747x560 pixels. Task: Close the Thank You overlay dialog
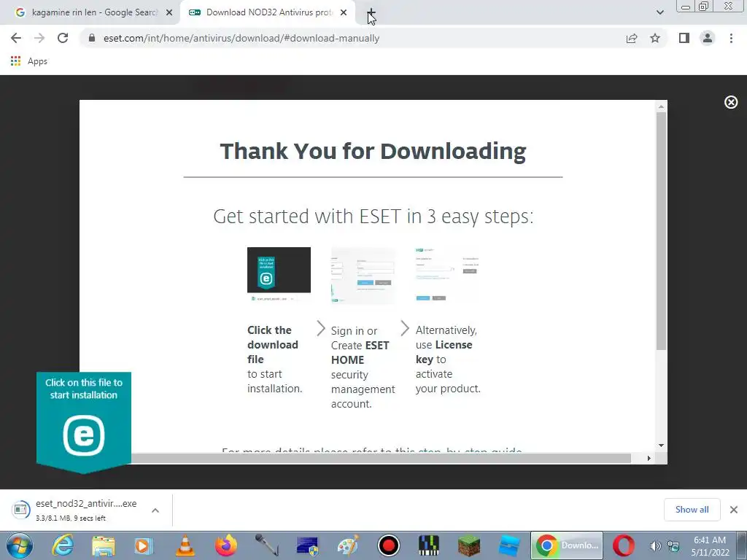[x=731, y=102]
